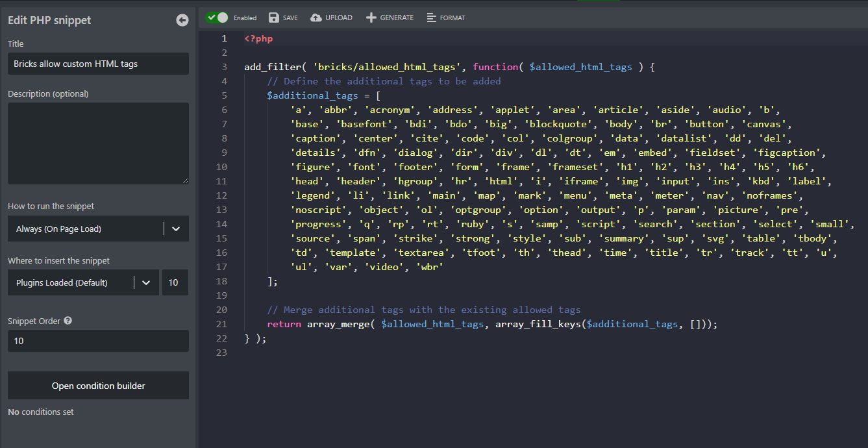
Task: Click the Title field with Bricks allow custom HTML tags
Action: pyautogui.click(x=98, y=64)
